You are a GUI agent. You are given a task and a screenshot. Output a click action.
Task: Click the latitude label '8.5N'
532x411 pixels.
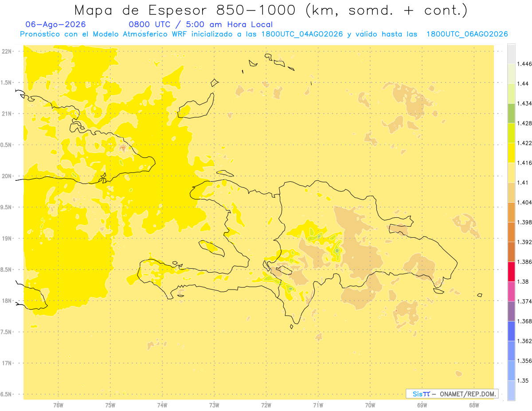coord(7,270)
